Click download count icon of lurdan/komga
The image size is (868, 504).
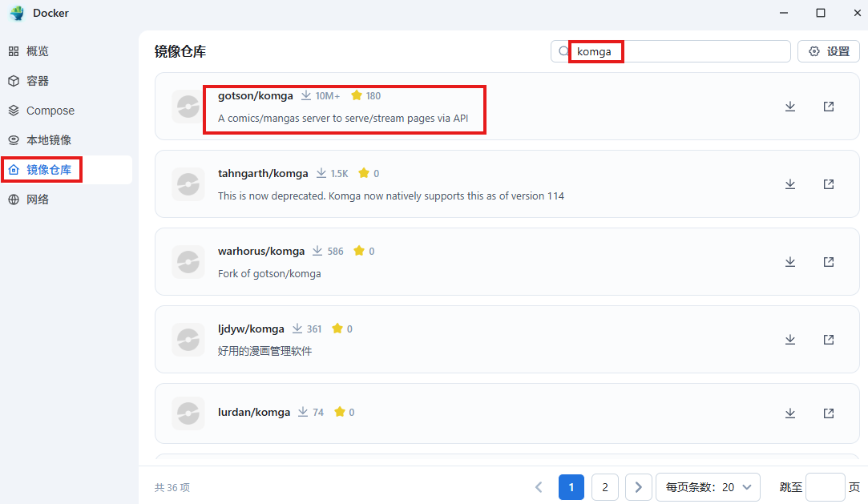[x=303, y=412]
